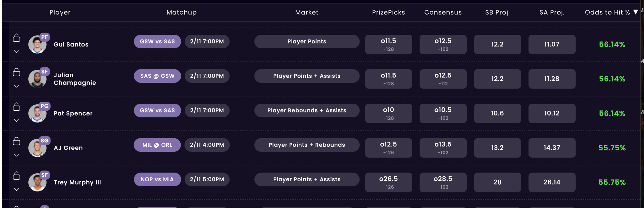Image resolution: width=644 pixels, height=208 pixels.
Task: Click the Odds to Hit % sort arrow
Action: 635,12
